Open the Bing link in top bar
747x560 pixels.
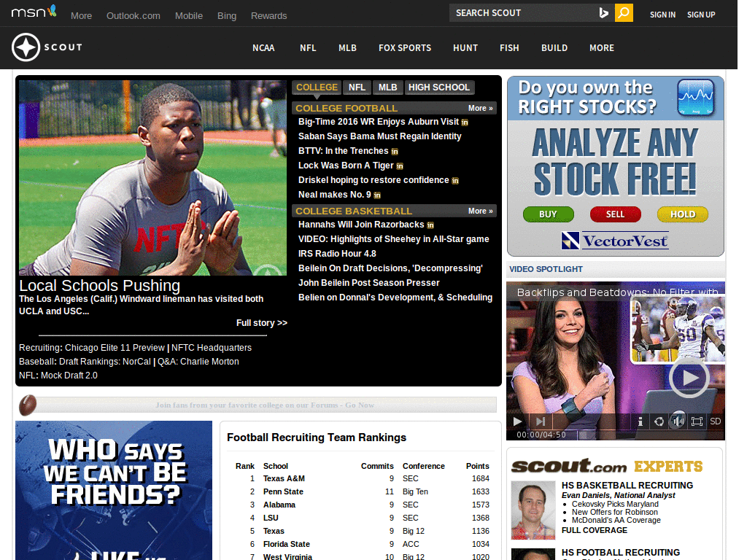click(227, 16)
